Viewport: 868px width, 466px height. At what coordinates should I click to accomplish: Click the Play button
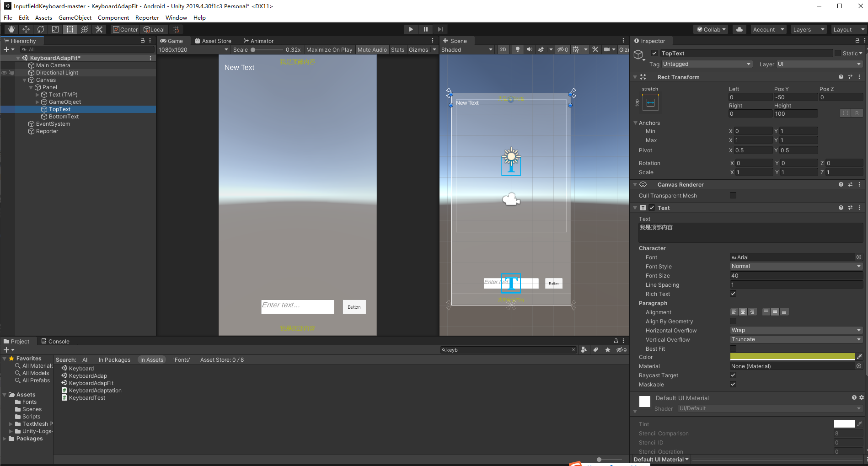pos(411,29)
